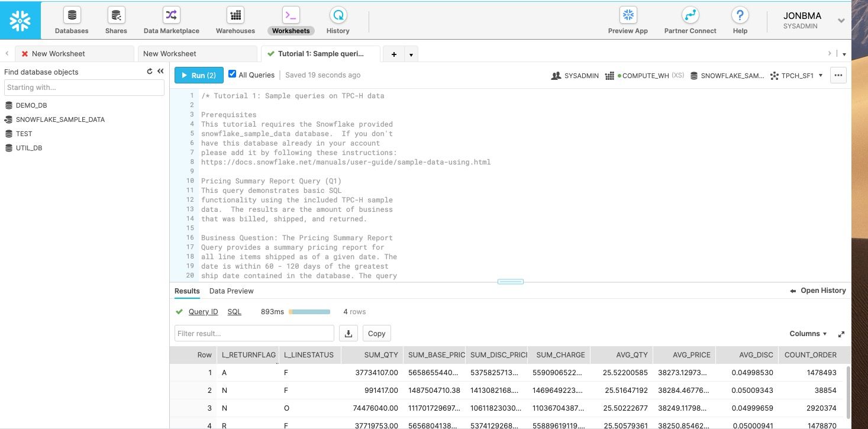This screenshot has height=429, width=868.
Task: Open the Warehouses icon
Action: point(235,15)
